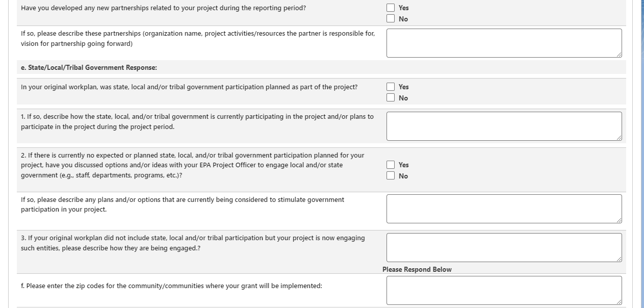Click the partnerships description text box
Viewport: 644px width, 308px height.
(x=504, y=43)
